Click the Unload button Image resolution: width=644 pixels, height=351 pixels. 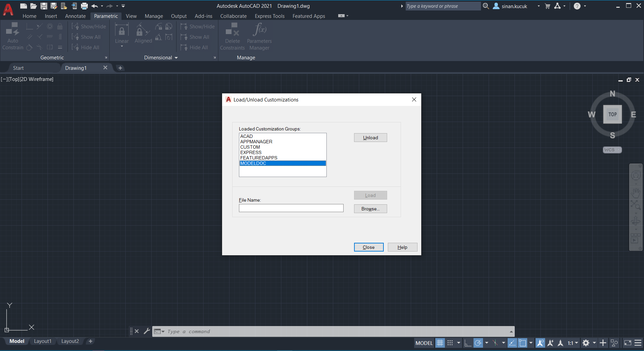coord(370,137)
